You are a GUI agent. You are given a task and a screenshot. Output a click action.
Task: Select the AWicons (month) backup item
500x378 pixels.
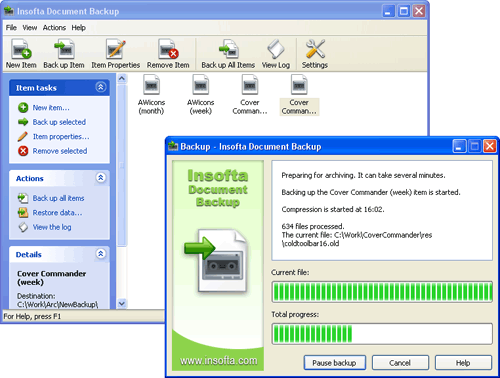[151, 95]
